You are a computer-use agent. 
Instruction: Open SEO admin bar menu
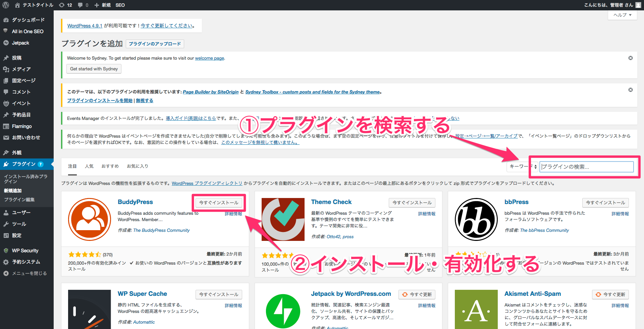tap(120, 5)
